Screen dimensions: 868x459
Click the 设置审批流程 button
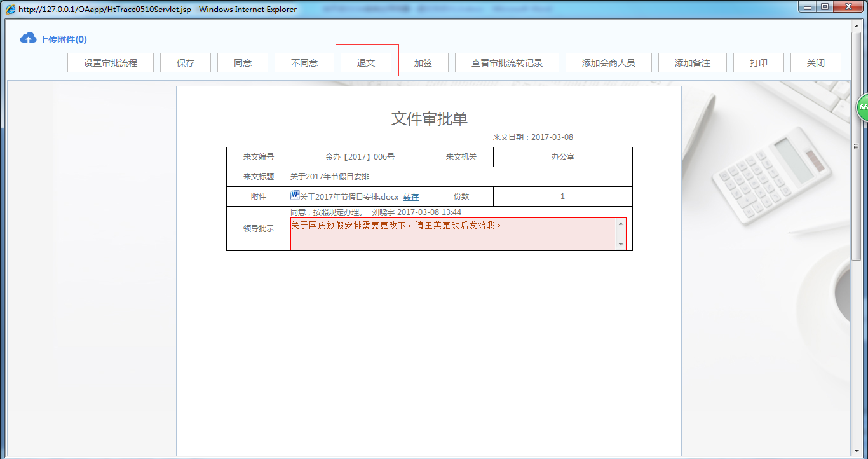point(111,63)
